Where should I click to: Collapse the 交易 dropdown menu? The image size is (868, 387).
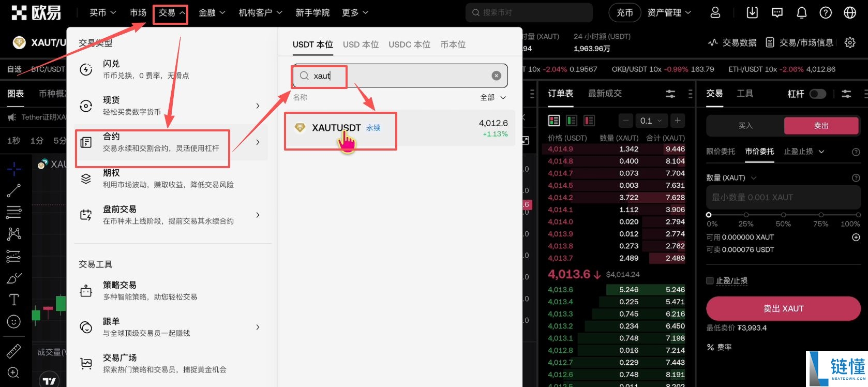[172, 12]
